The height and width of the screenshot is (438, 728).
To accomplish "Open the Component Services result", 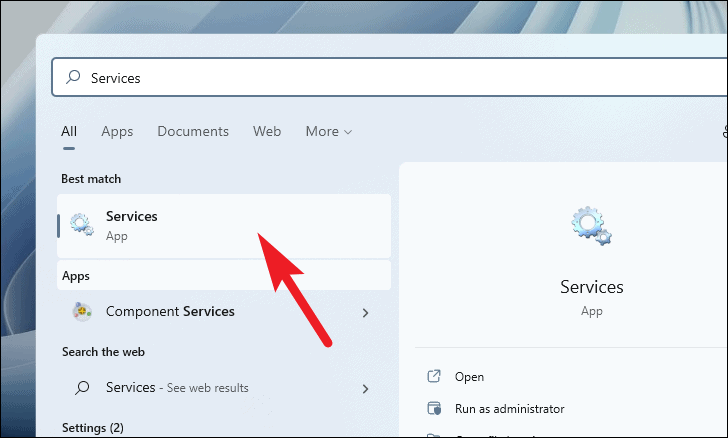I will click(x=224, y=312).
